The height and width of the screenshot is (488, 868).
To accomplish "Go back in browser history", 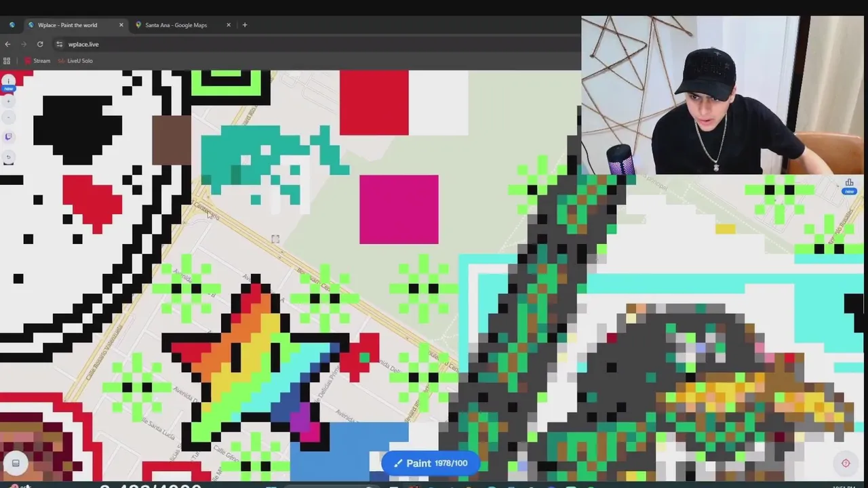I will point(7,44).
